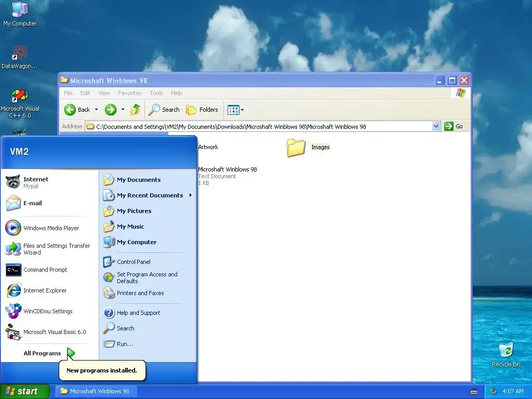This screenshot has height=399, width=532.
Task: Open My Pictures folder
Action: click(x=148, y=211)
